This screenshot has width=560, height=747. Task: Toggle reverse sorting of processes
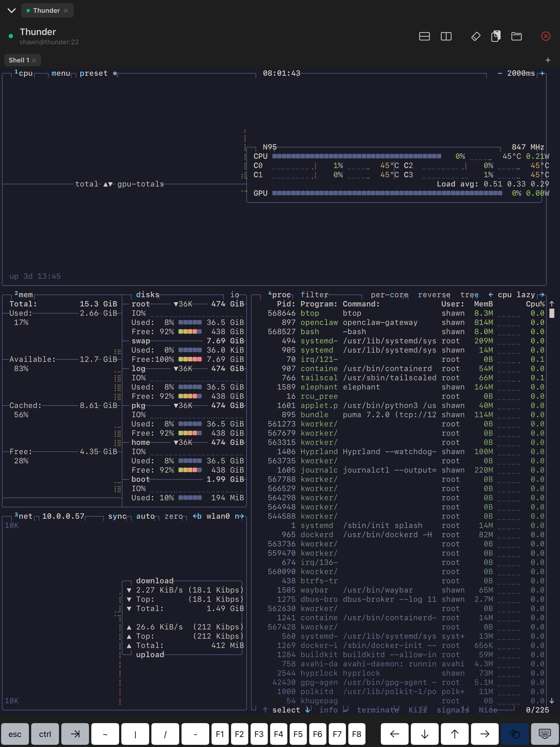pos(434,295)
